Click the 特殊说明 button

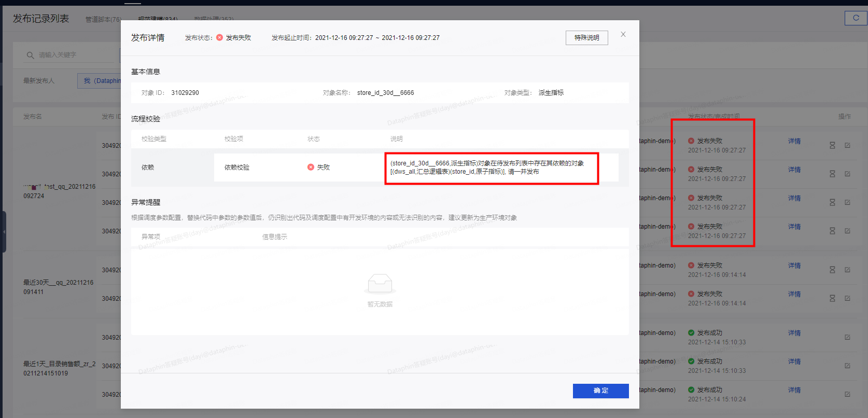(586, 38)
